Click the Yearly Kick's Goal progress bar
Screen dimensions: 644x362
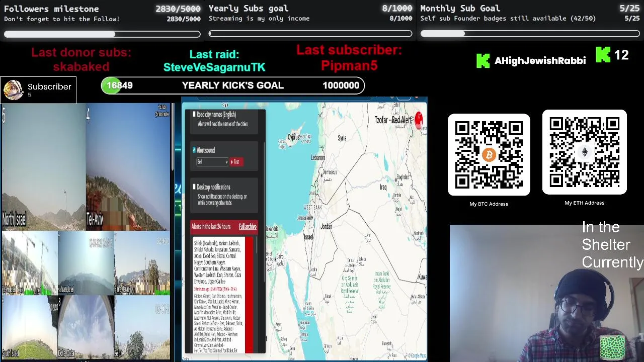[233, 85]
